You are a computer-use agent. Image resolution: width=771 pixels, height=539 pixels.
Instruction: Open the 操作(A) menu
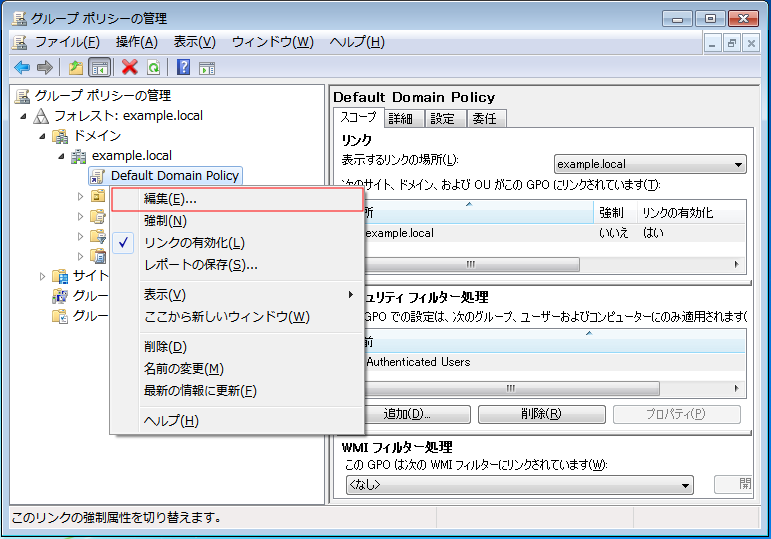click(137, 42)
